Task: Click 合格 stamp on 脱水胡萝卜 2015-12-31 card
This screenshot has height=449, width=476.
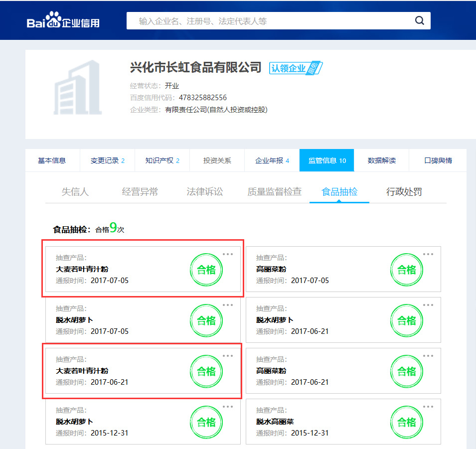Action: pos(206,422)
